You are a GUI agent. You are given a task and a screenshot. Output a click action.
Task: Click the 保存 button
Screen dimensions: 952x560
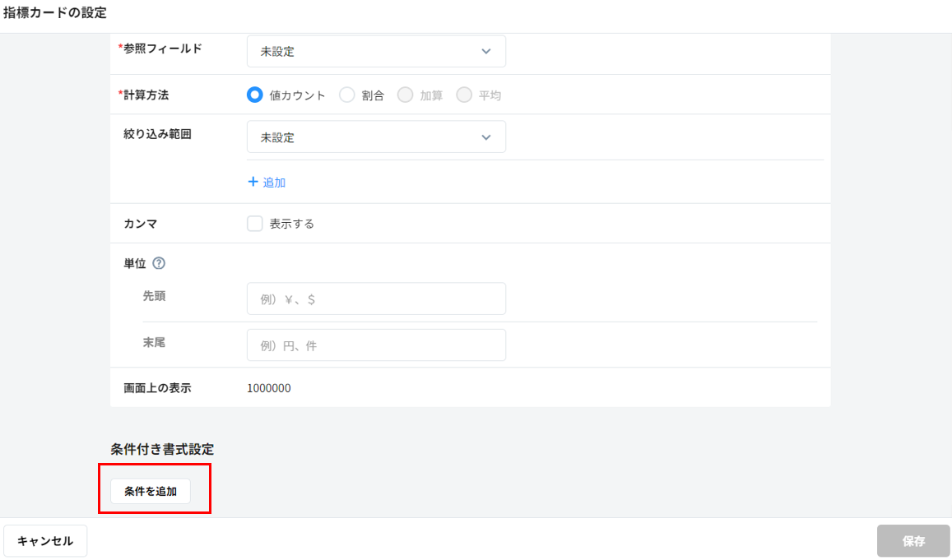click(x=913, y=541)
